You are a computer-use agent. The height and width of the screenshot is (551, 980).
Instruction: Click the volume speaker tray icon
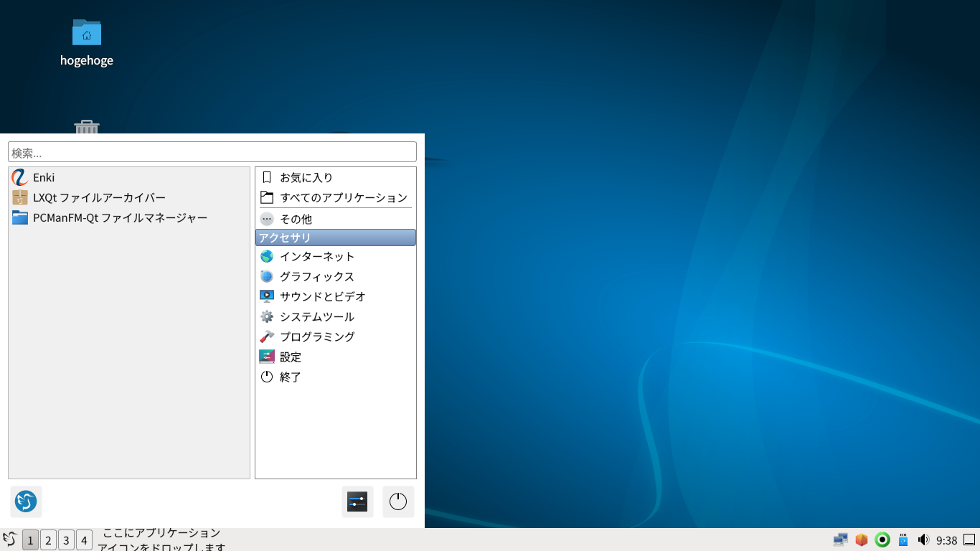(x=923, y=540)
